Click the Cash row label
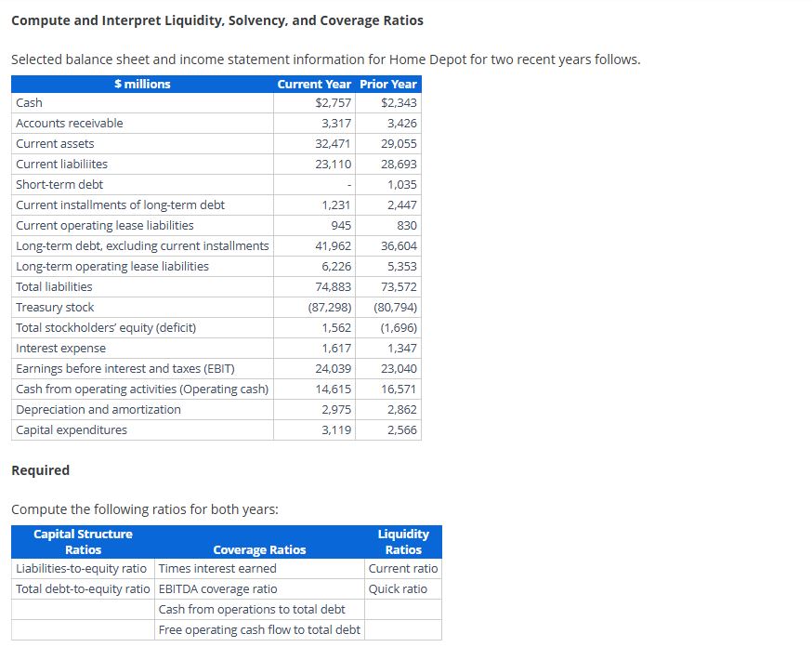 click(28, 103)
